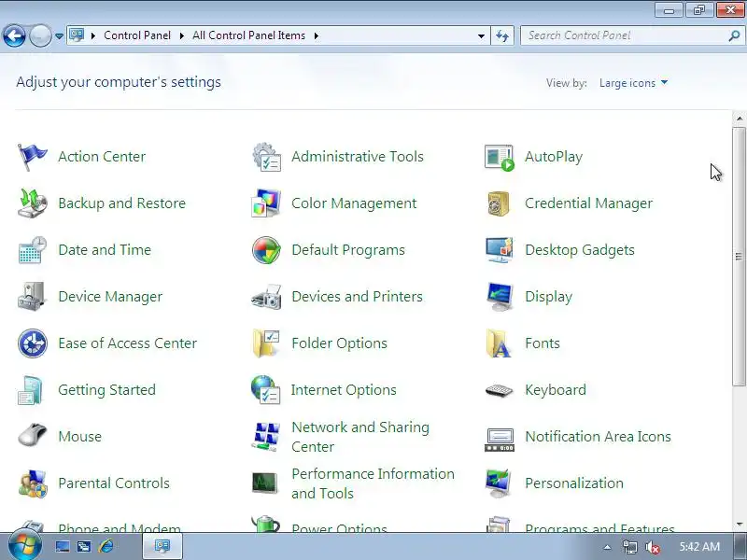Click the vertical scrollbar thumb
Image resolution: width=747 pixels, height=560 pixels.
739,257
